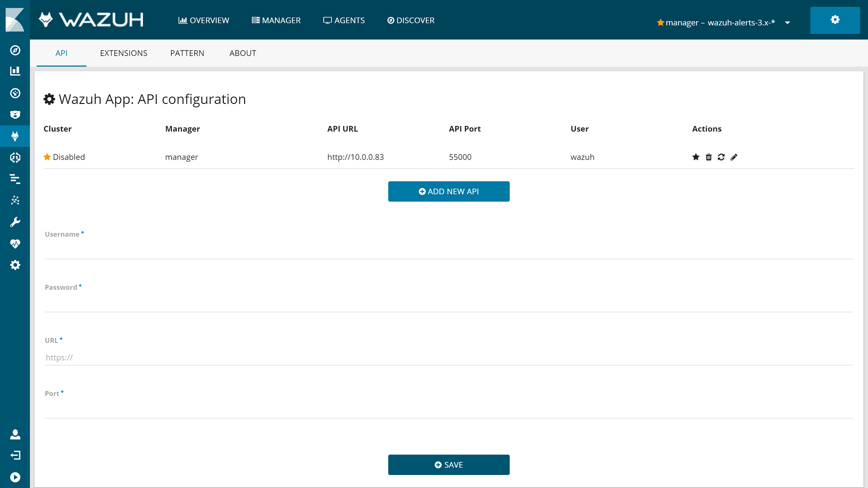Click the Save button
868x488 pixels.
click(448, 465)
